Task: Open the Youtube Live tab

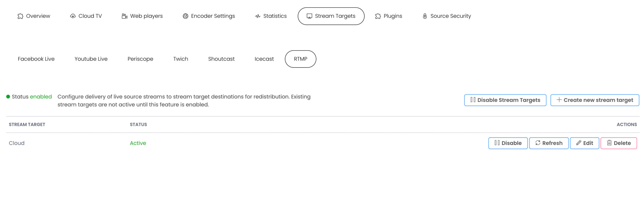Action: pos(91,59)
